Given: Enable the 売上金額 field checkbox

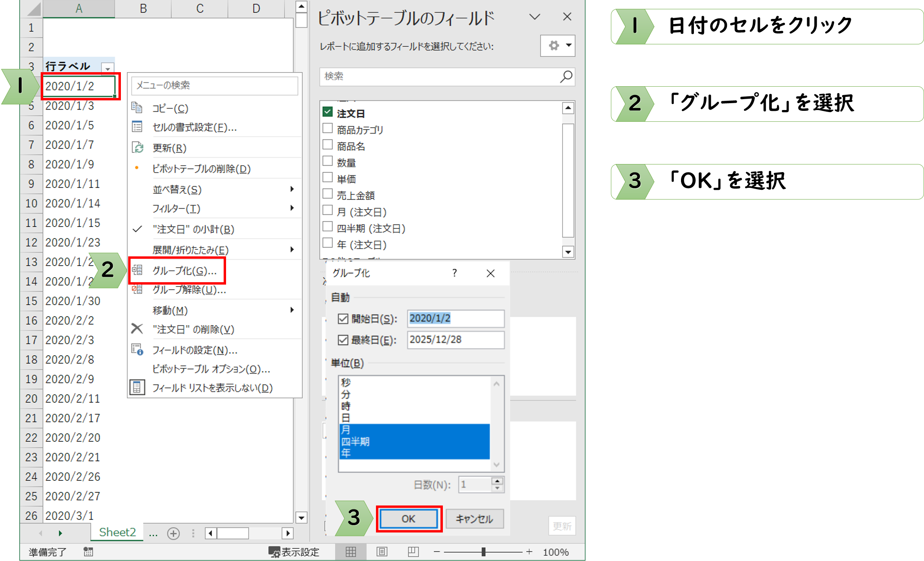Looking at the screenshot, I should click(x=327, y=193).
